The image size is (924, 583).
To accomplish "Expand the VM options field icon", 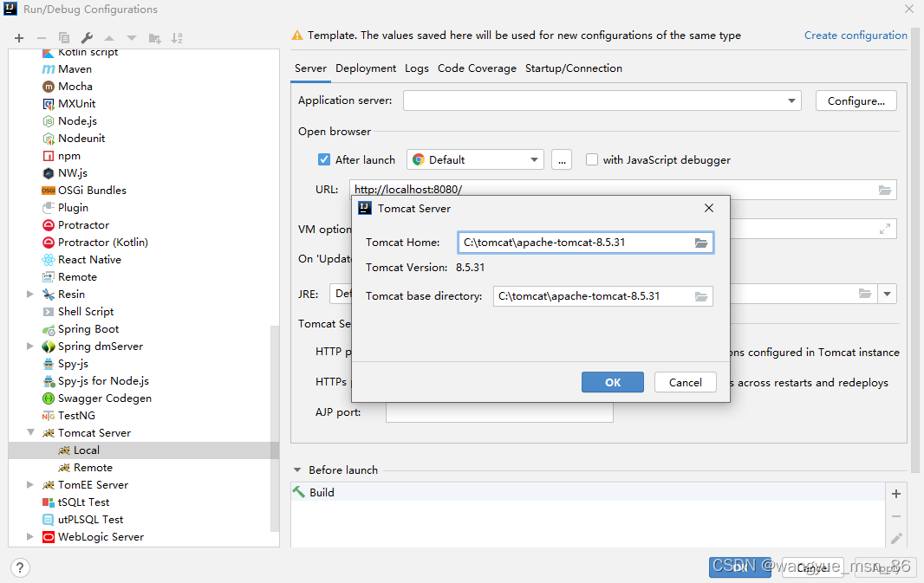I will pos(884,229).
